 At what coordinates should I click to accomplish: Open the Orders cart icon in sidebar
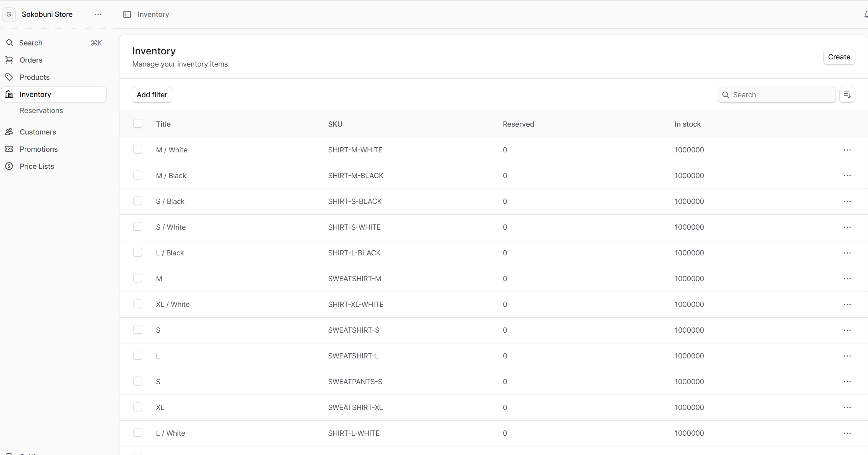(9, 60)
